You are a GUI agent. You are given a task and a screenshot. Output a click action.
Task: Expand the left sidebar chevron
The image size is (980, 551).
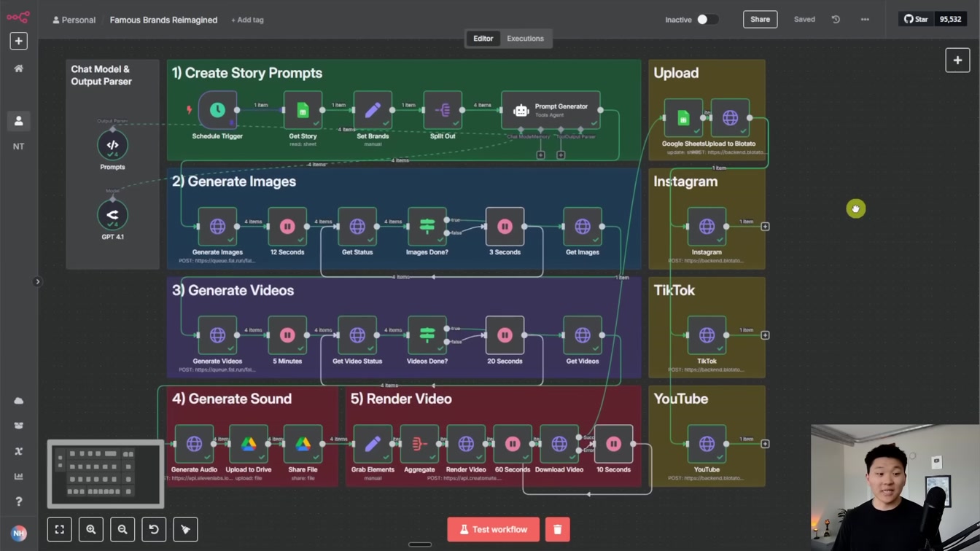[38, 281]
